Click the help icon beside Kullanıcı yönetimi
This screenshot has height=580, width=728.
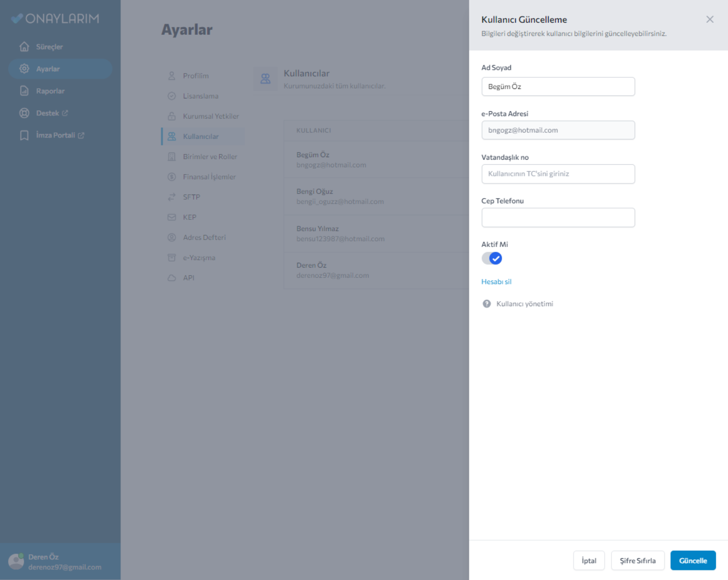(487, 304)
